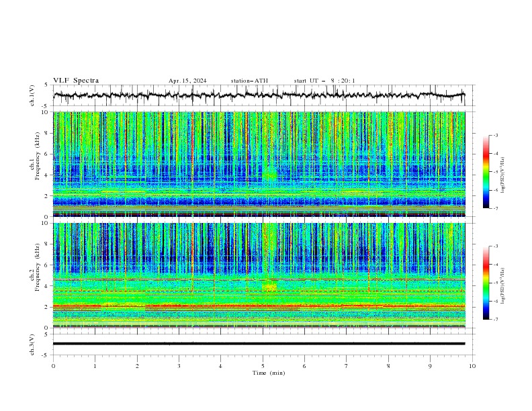This screenshot has height=411, width=532.
Task: Click the red 2 kHz band in the ch.2 spectrogram
Action: tap(259, 306)
